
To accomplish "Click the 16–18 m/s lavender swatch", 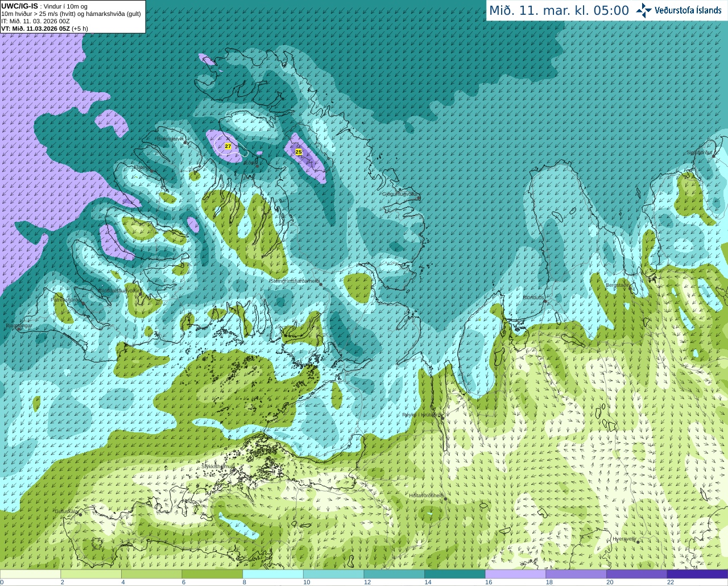I will 515,574.
